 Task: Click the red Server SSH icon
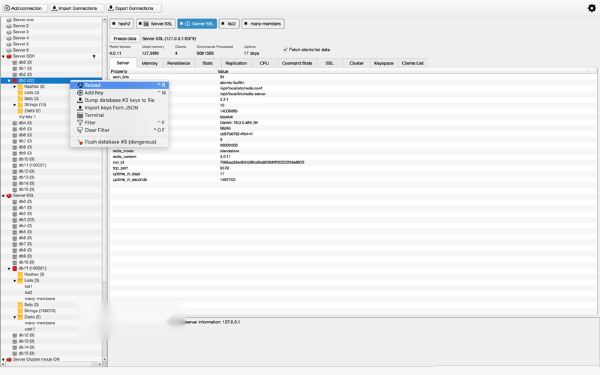pos(9,56)
